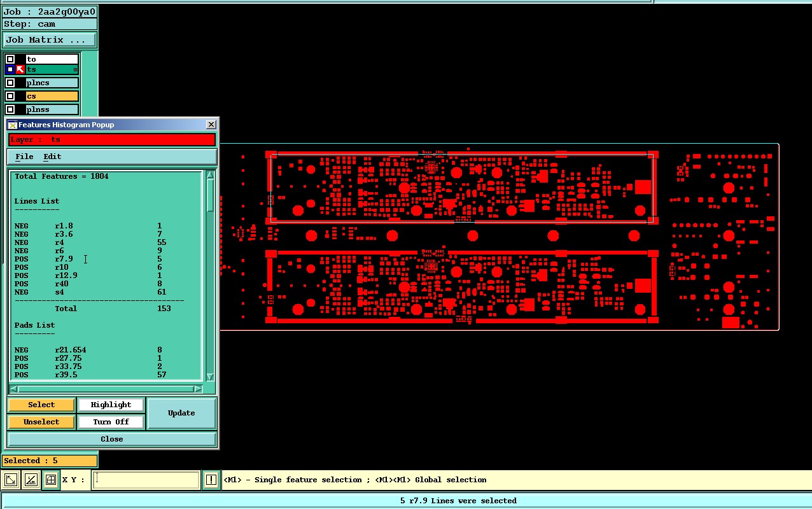Click the Update button

(181, 413)
